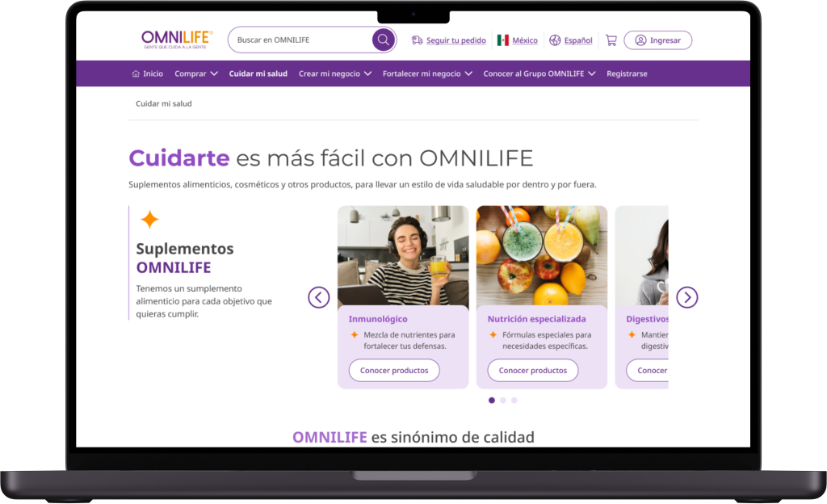The height and width of the screenshot is (504, 827).
Task: Click the globe language icon
Action: coord(555,40)
